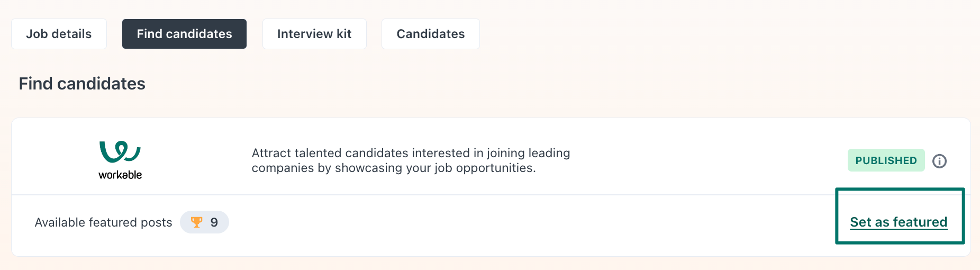
Task: Switch to the Interview kit tab
Action: point(314,34)
